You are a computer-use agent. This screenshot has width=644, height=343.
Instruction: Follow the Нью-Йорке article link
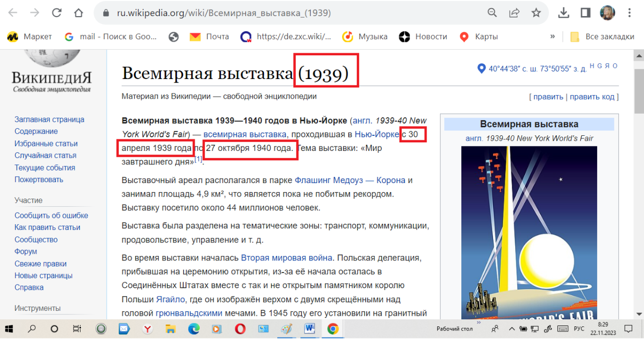(376, 134)
